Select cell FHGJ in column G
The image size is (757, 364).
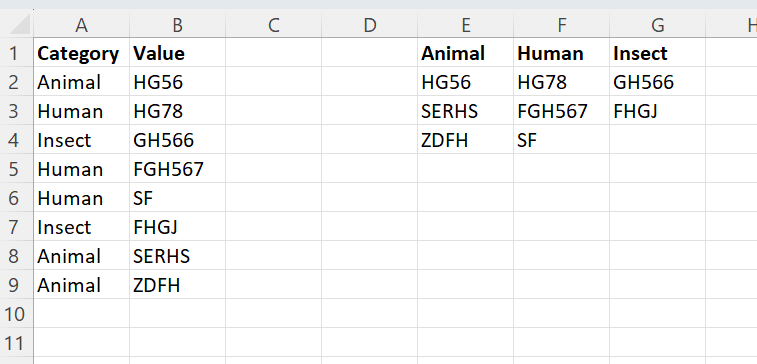[658, 111]
